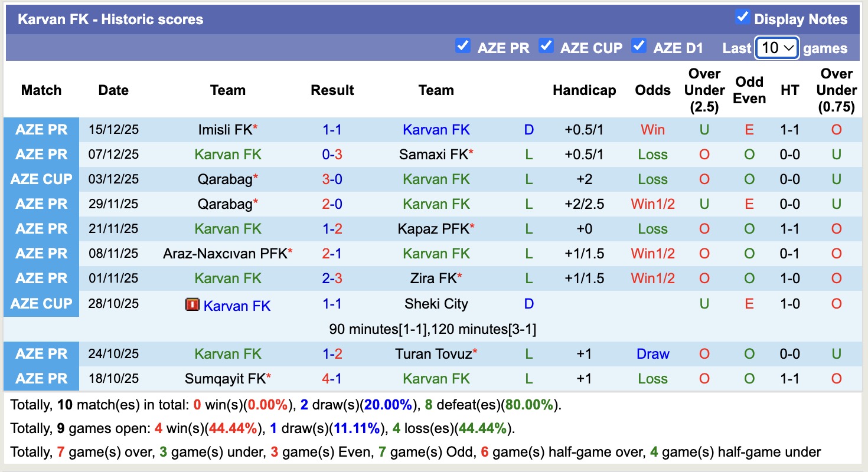Open the Imisli FK team link

tap(225, 130)
